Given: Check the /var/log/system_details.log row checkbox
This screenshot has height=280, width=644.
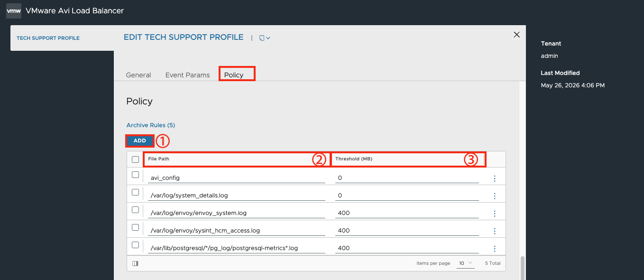Looking at the screenshot, I should point(135,192).
